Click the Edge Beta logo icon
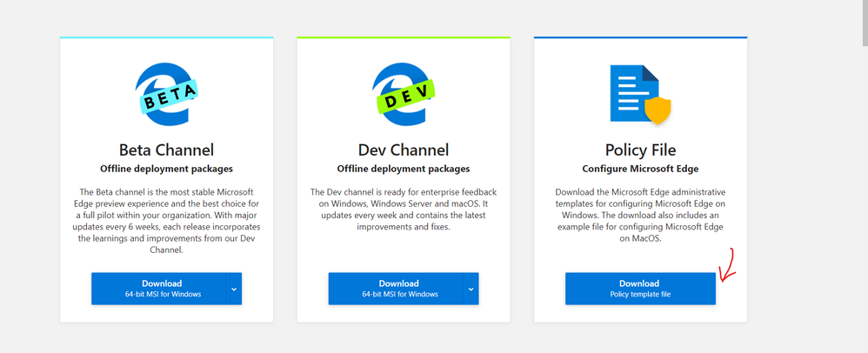Screen dimensions: 868x353 [x=166, y=94]
